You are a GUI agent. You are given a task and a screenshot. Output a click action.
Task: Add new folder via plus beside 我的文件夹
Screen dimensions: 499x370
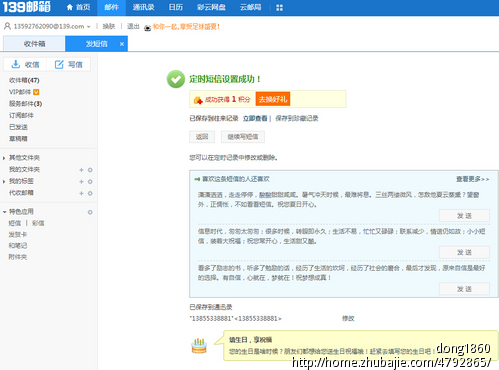pyautogui.click(x=81, y=170)
